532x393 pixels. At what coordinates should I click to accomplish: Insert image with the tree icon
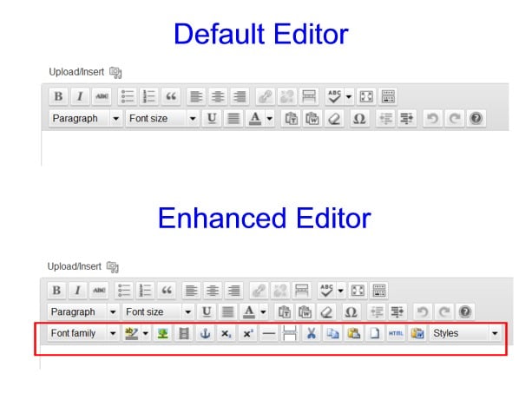tap(162, 333)
